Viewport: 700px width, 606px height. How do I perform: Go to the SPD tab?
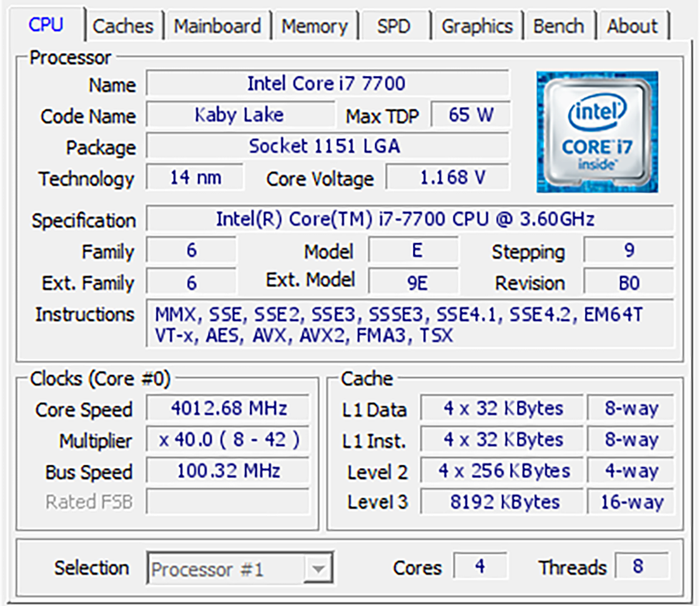[394, 26]
